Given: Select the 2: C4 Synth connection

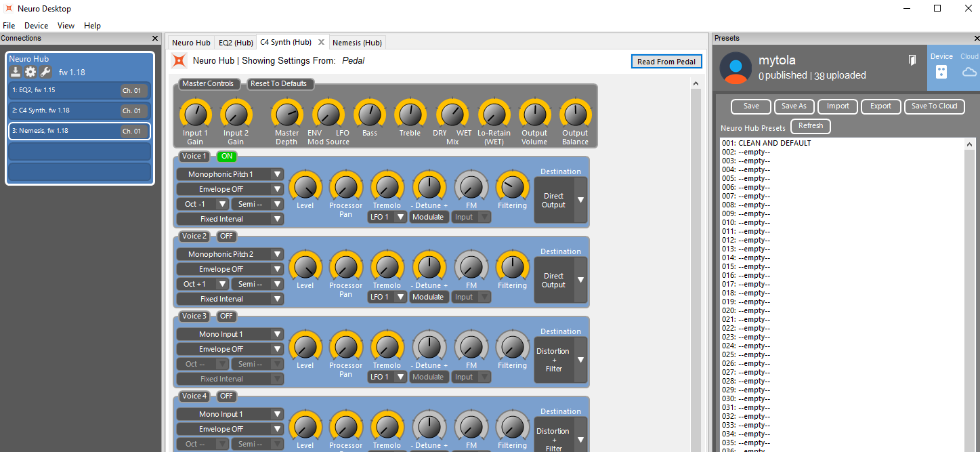Looking at the screenshot, I should coord(79,110).
